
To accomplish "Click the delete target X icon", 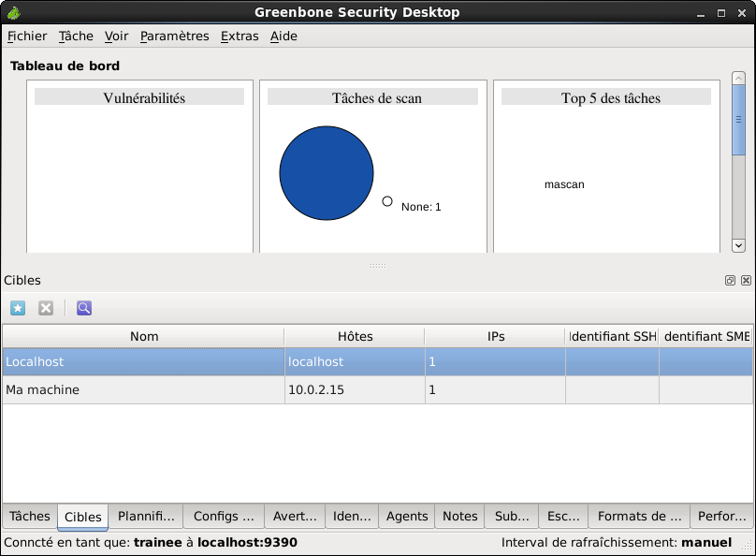I will pyautogui.click(x=46, y=308).
